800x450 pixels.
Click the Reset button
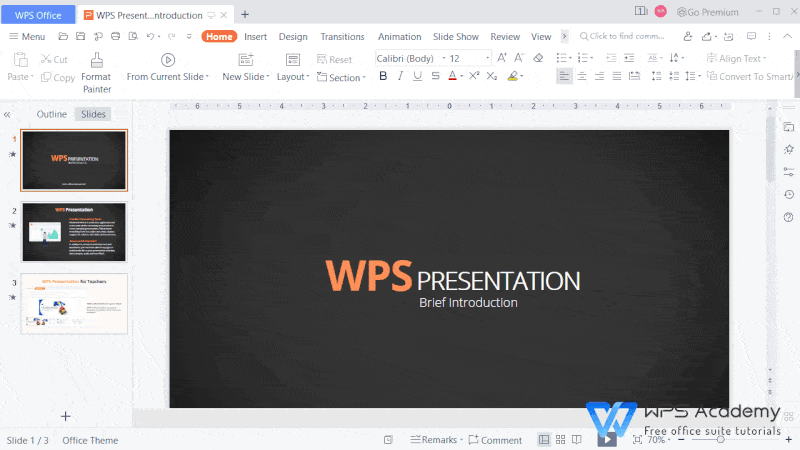[x=334, y=59]
